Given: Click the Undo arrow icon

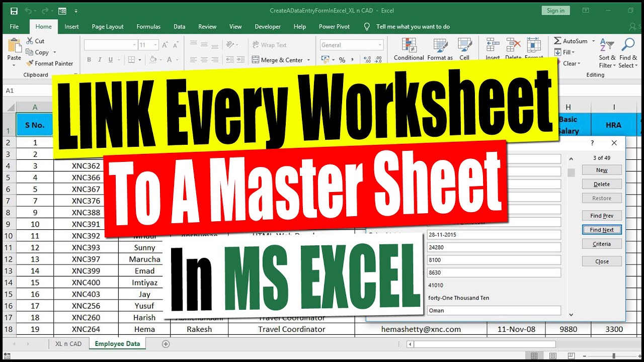Looking at the screenshot, I should pos(28,11).
